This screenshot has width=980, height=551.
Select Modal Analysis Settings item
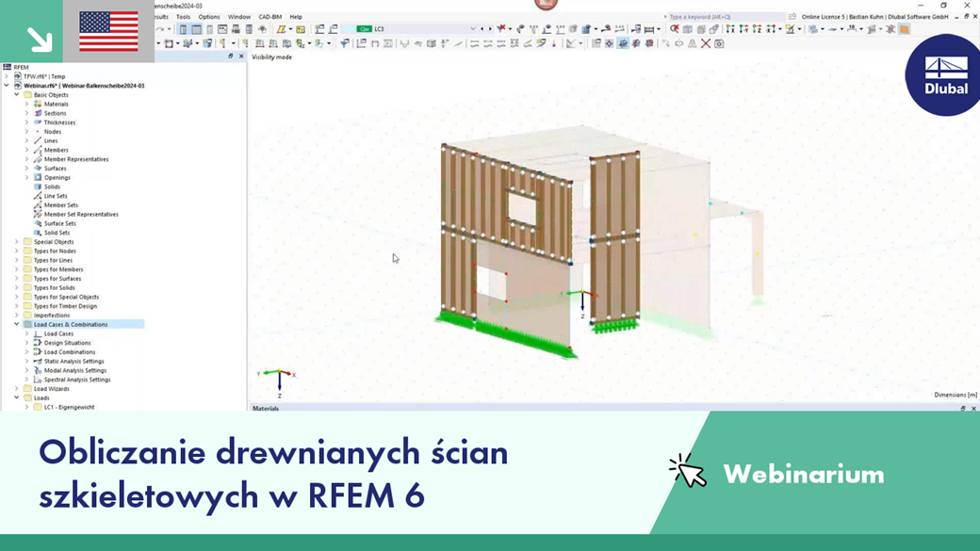point(75,370)
